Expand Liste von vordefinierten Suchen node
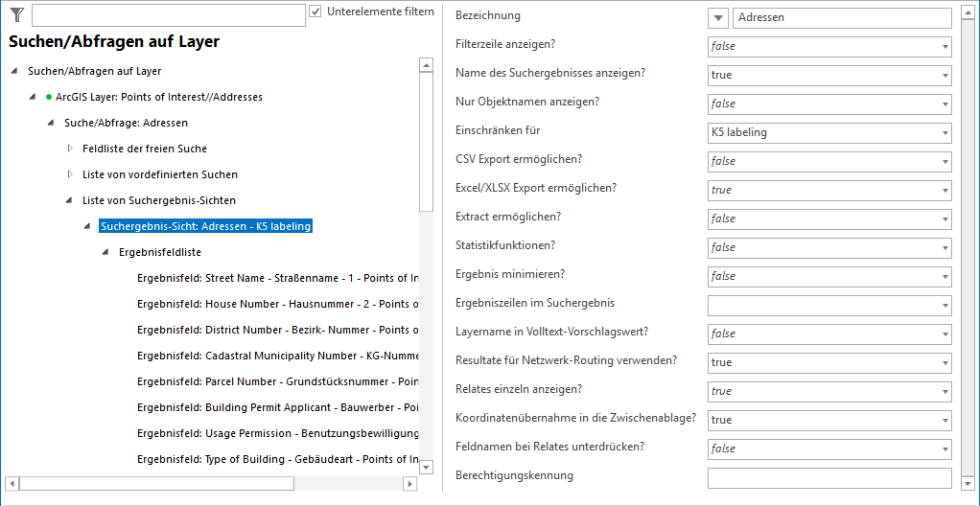Screen dimensions: 980x506 pos(70,174)
